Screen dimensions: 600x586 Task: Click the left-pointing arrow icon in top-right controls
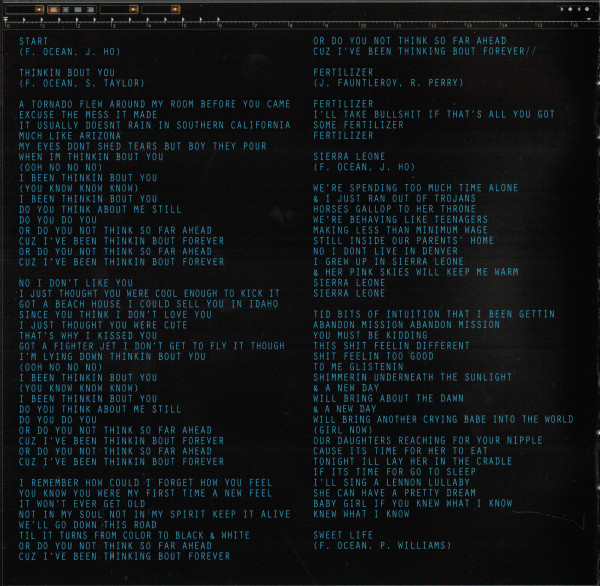pos(579,9)
